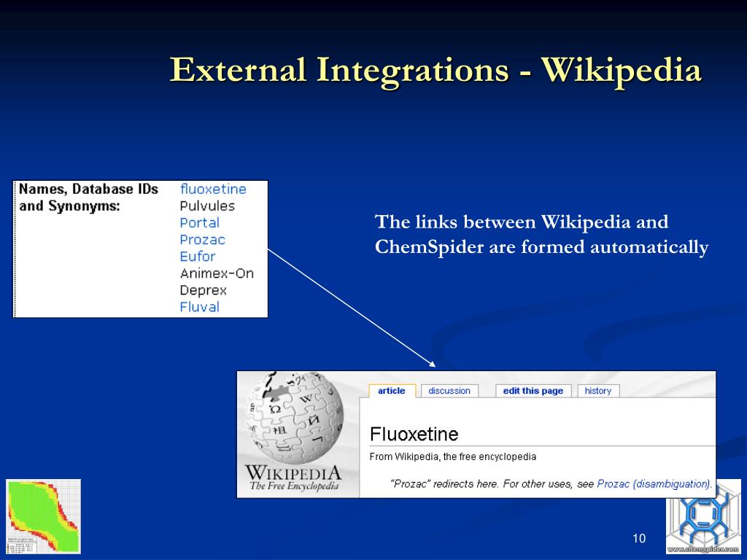This screenshot has width=747, height=560.
Task: Follow the Prozac (disambiguation) link
Action: (x=654, y=484)
